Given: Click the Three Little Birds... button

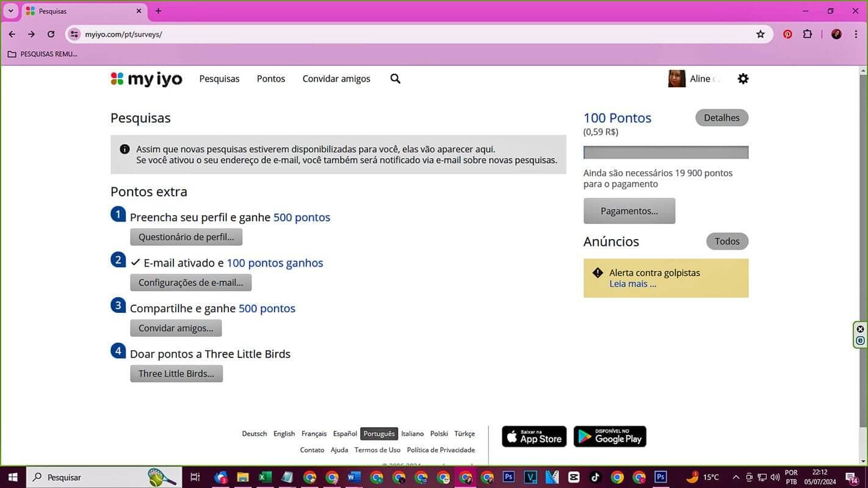Looking at the screenshot, I should pyautogui.click(x=176, y=373).
